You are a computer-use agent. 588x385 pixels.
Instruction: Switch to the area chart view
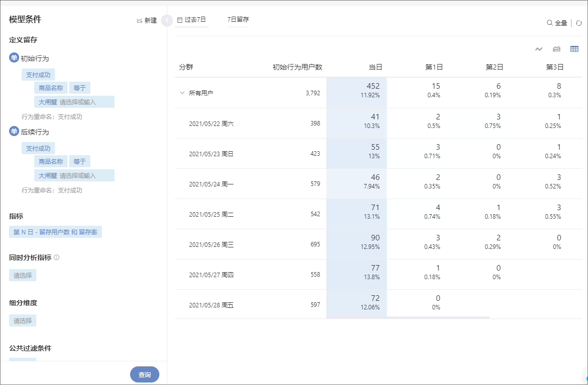(x=557, y=49)
